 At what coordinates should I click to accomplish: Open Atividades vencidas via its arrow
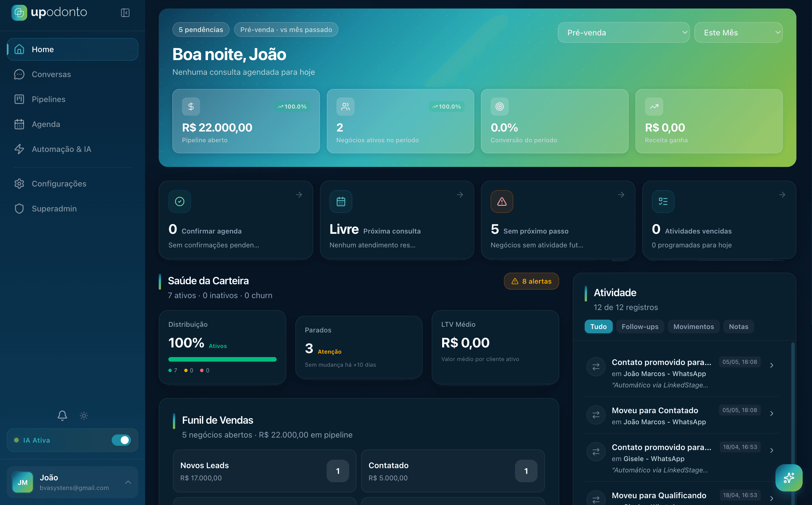pyautogui.click(x=782, y=195)
